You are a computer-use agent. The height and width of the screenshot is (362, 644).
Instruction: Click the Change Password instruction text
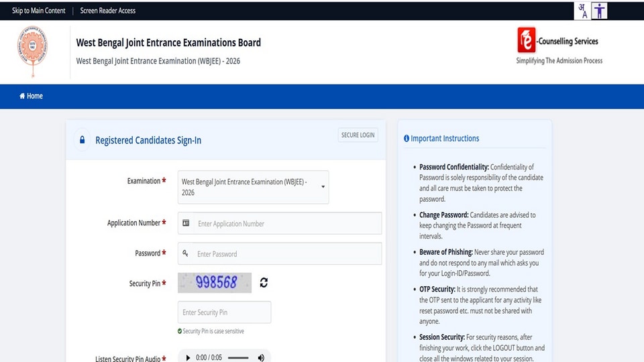[477, 225]
